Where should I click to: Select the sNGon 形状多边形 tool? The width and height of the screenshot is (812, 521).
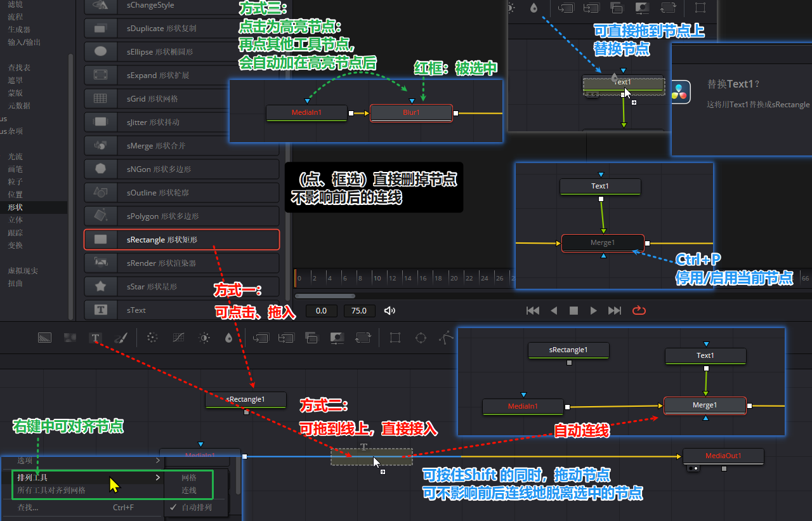[x=181, y=169]
